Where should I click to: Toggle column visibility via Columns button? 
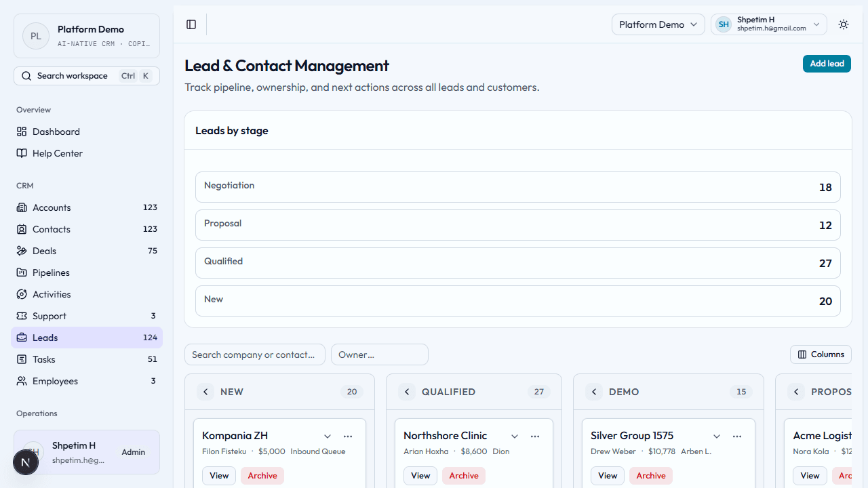click(x=821, y=354)
